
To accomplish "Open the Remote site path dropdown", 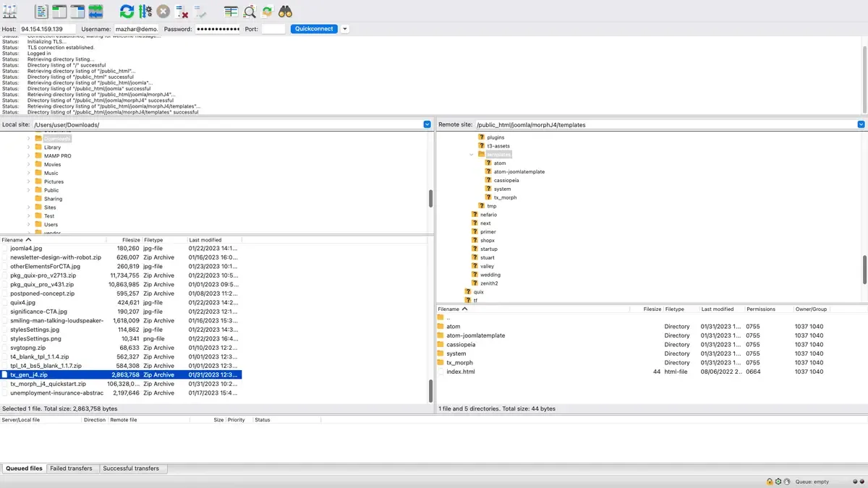I will (861, 124).
